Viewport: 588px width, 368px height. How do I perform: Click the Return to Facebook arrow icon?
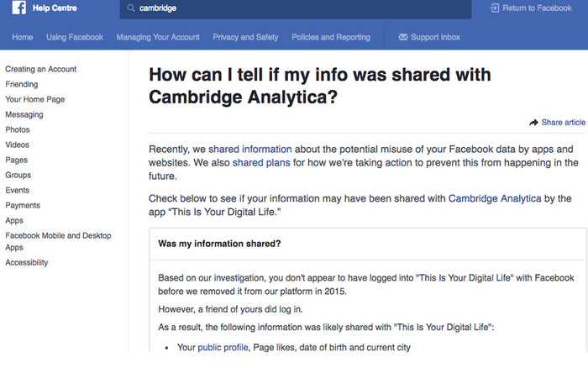(494, 8)
